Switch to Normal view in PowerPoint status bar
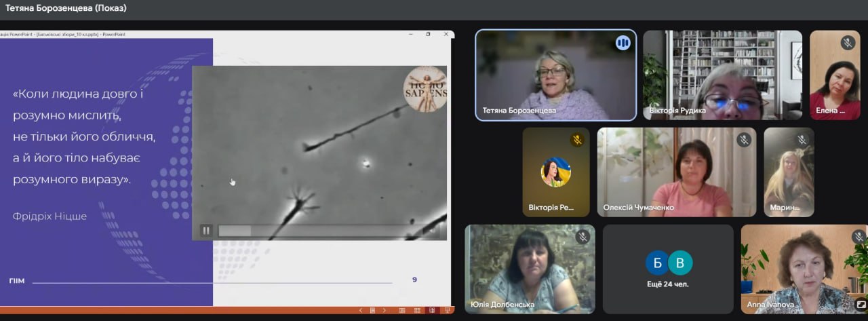The width and height of the screenshot is (868, 321). tap(402, 310)
